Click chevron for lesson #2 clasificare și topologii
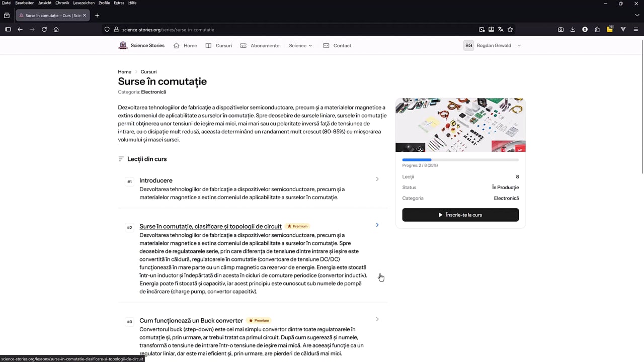This screenshot has width=644, height=362. (x=377, y=225)
